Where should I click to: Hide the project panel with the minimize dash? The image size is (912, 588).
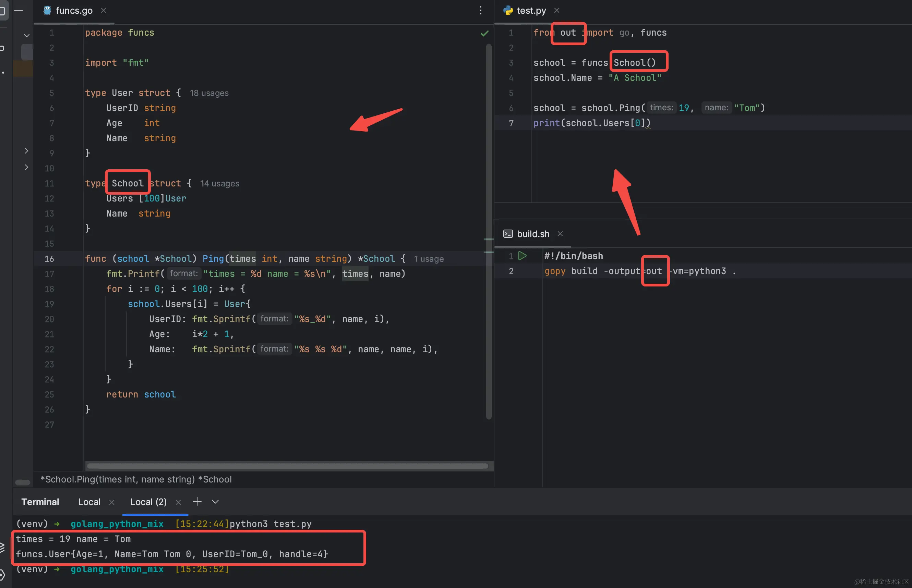(x=18, y=10)
